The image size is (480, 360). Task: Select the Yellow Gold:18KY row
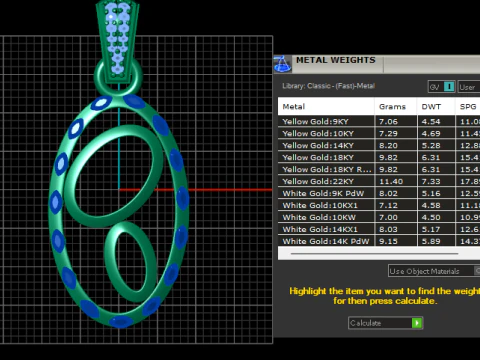379,157
